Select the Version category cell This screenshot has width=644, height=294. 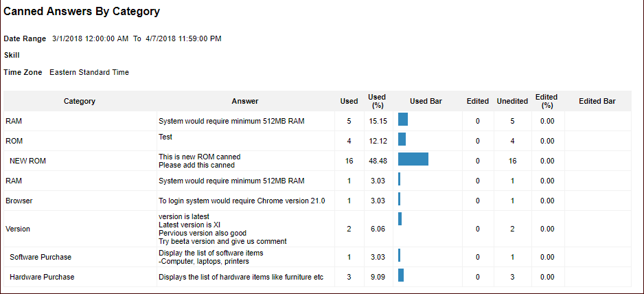[x=18, y=229]
